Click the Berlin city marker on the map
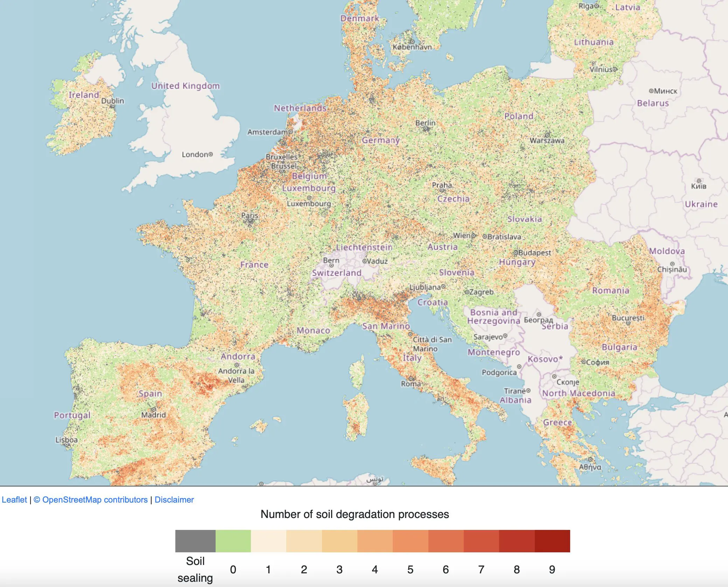728x587 pixels. (426, 129)
